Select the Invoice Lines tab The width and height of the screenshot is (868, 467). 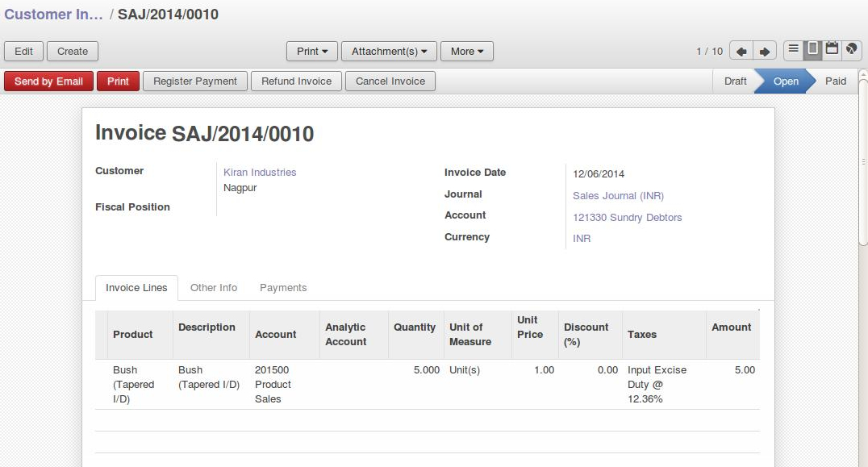(x=136, y=287)
